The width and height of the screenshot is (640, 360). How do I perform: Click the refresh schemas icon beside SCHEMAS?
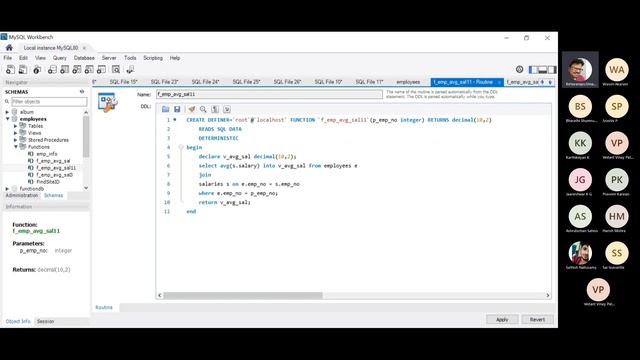[82, 92]
